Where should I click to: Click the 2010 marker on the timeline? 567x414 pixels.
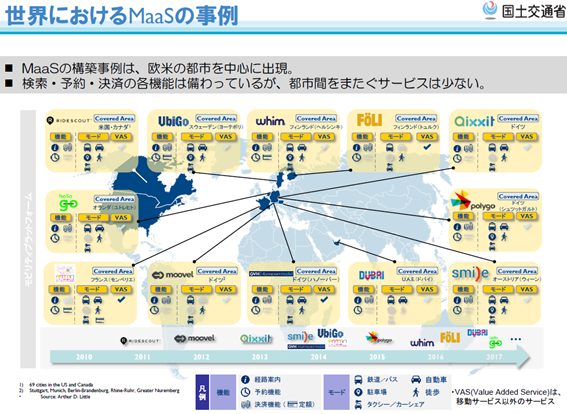coord(84,357)
